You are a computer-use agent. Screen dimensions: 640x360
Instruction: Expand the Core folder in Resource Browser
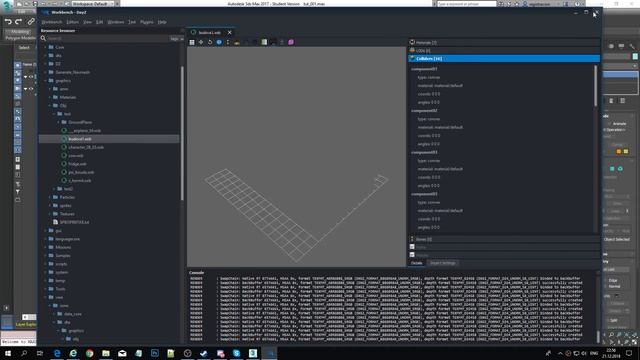46,47
